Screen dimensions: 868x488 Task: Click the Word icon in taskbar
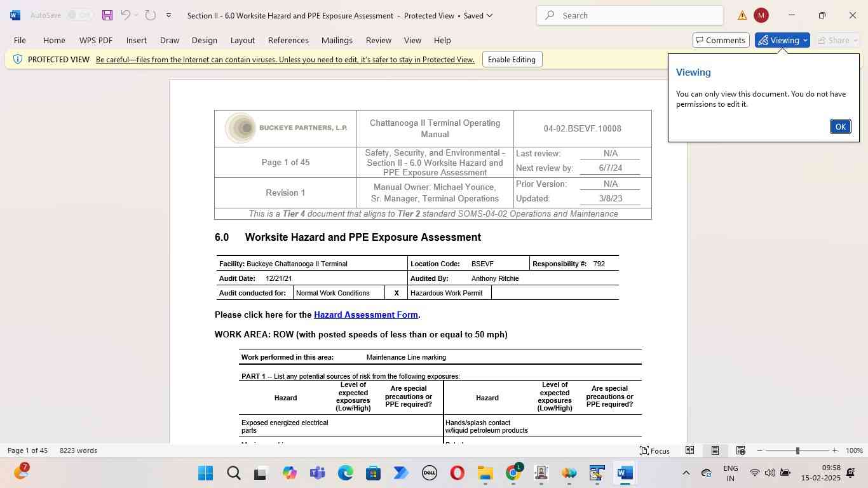[625, 473]
